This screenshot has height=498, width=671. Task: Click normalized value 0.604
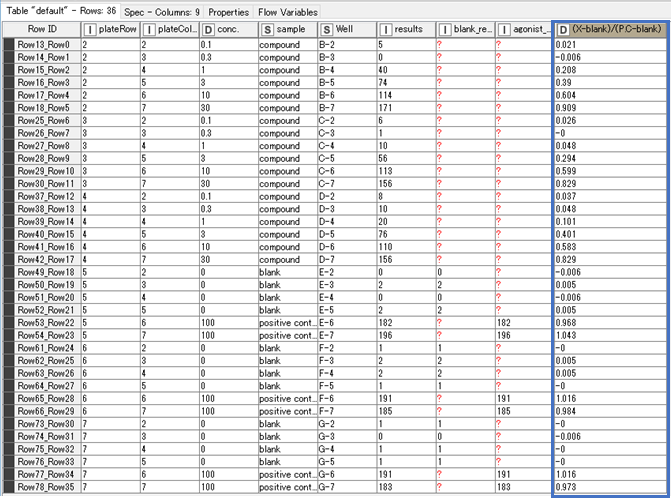pos(611,95)
